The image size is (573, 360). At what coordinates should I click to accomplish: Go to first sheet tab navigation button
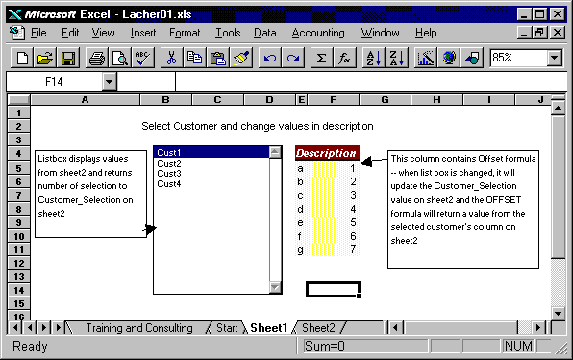coord(15,327)
